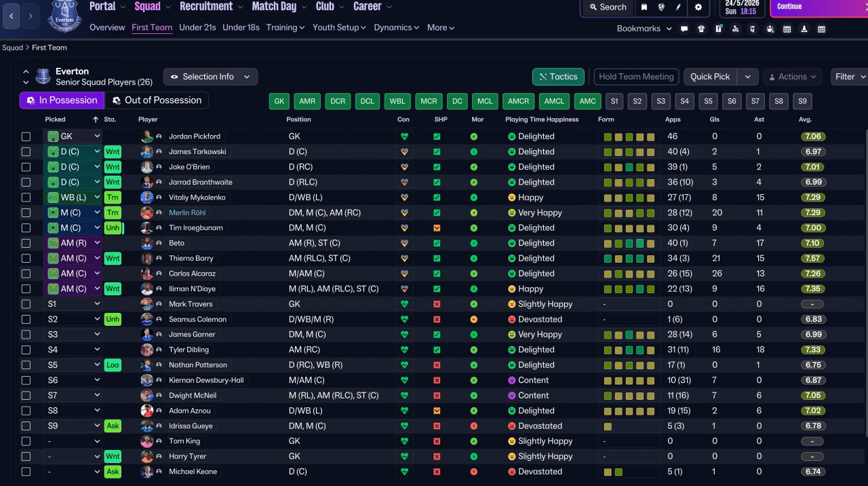Open the Recruitment menu
This screenshot has height=486, width=868.
211,7
